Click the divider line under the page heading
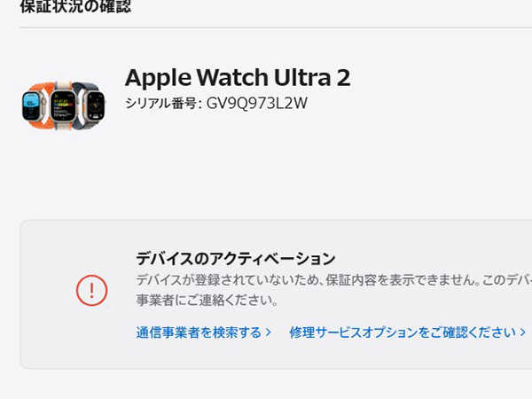The width and height of the screenshot is (532, 399). [276, 27]
